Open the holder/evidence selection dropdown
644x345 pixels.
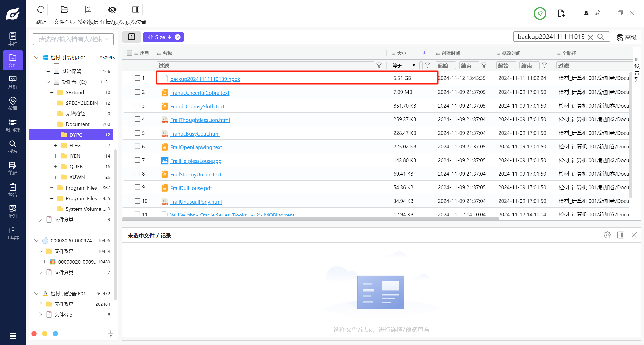coord(73,39)
